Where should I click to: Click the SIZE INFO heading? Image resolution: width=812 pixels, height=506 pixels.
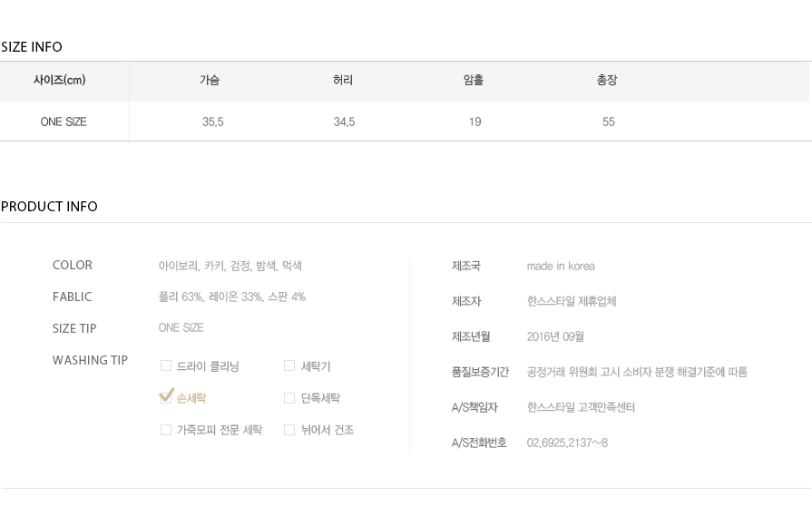point(32,47)
